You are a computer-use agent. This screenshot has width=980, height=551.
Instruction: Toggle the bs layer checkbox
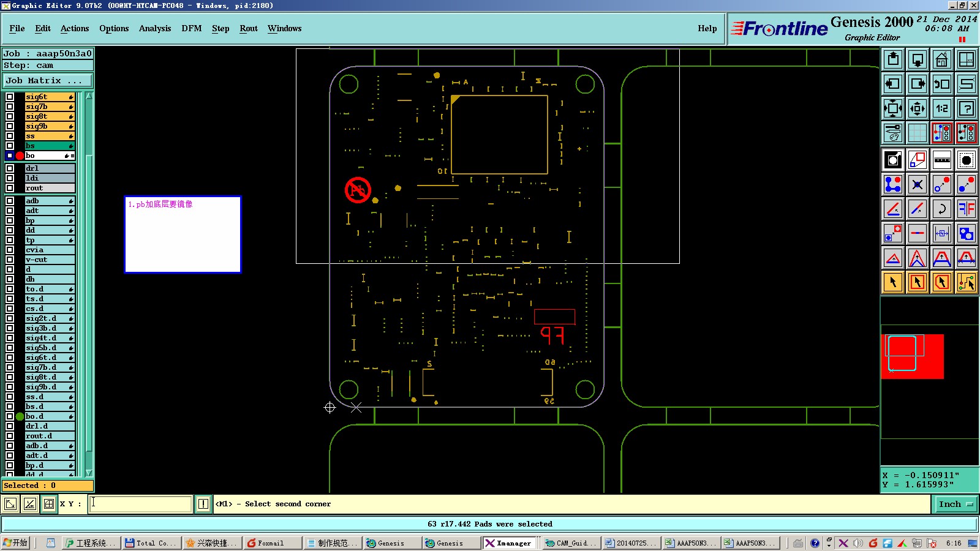click(10, 146)
